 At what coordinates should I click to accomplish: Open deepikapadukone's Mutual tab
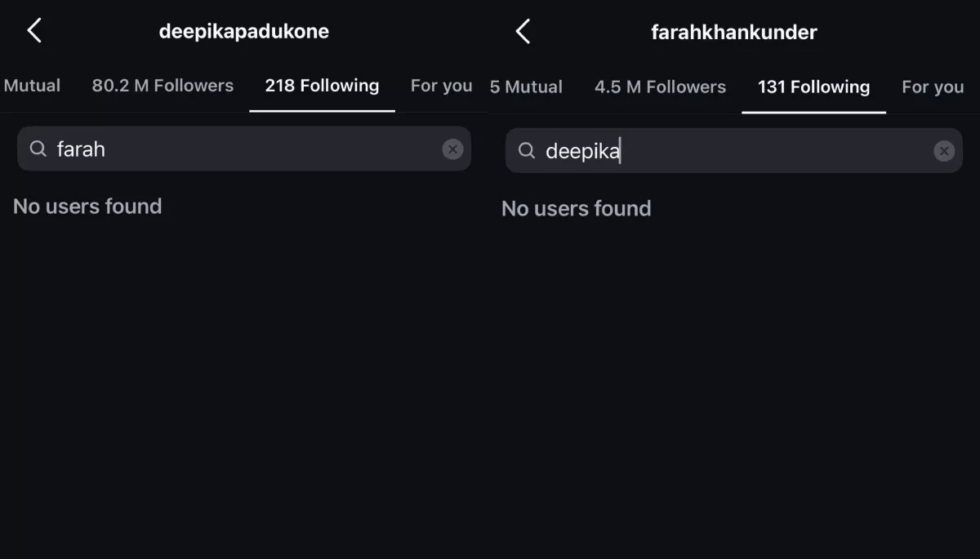click(32, 86)
